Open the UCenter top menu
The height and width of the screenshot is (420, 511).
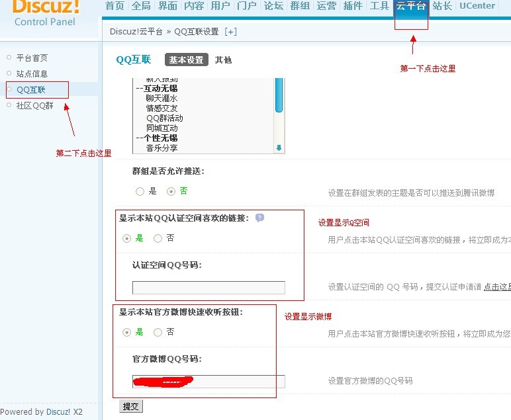pos(477,6)
